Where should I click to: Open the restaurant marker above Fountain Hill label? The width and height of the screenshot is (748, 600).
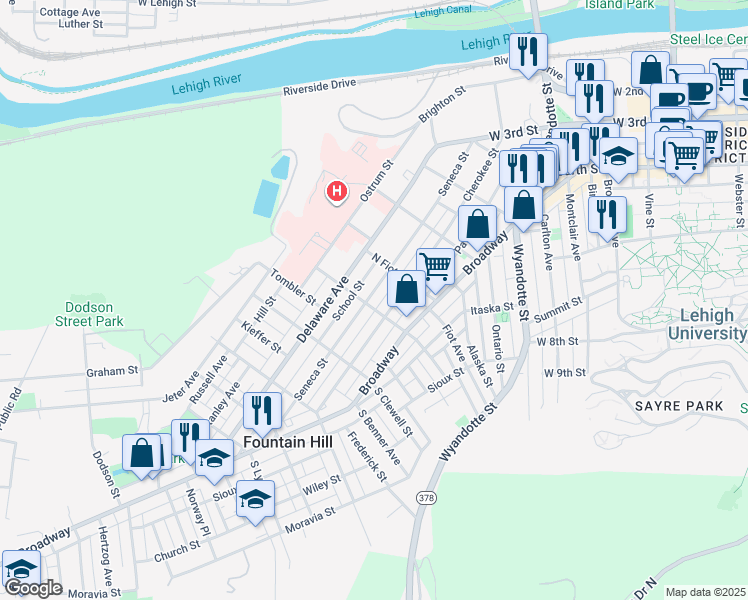point(262,410)
